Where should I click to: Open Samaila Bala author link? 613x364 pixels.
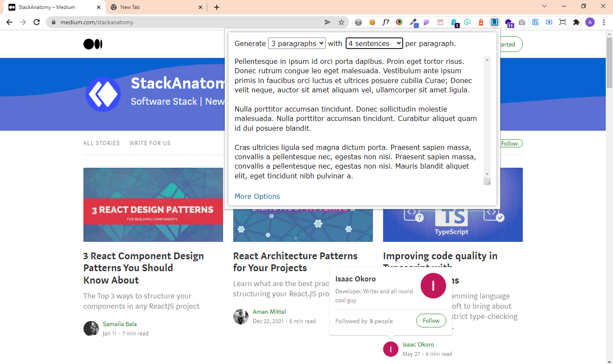tap(120, 324)
